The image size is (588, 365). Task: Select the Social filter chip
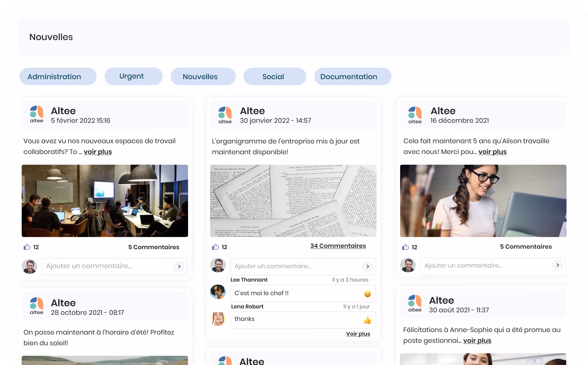275,76
